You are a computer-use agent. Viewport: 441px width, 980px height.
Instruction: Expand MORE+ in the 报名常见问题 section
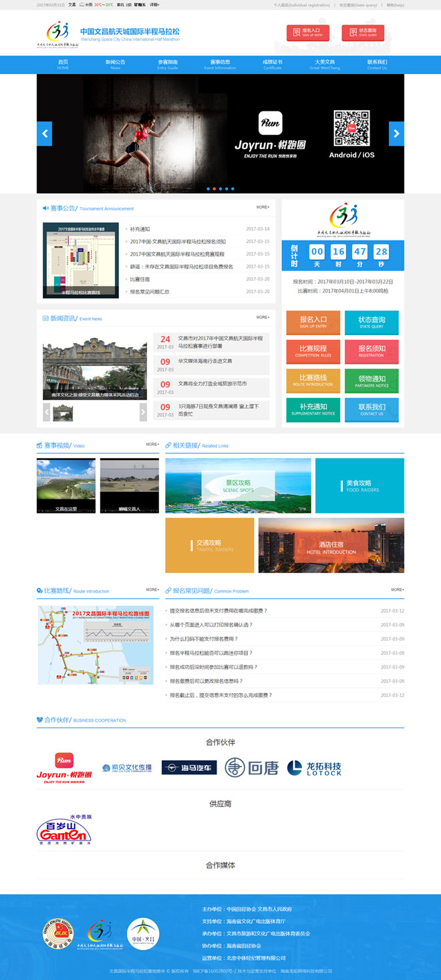(x=397, y=590)
